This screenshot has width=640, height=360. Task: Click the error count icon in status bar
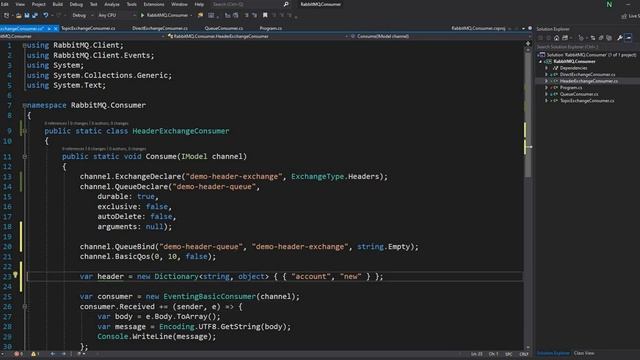pyautogui.click(x=17, y=354)
